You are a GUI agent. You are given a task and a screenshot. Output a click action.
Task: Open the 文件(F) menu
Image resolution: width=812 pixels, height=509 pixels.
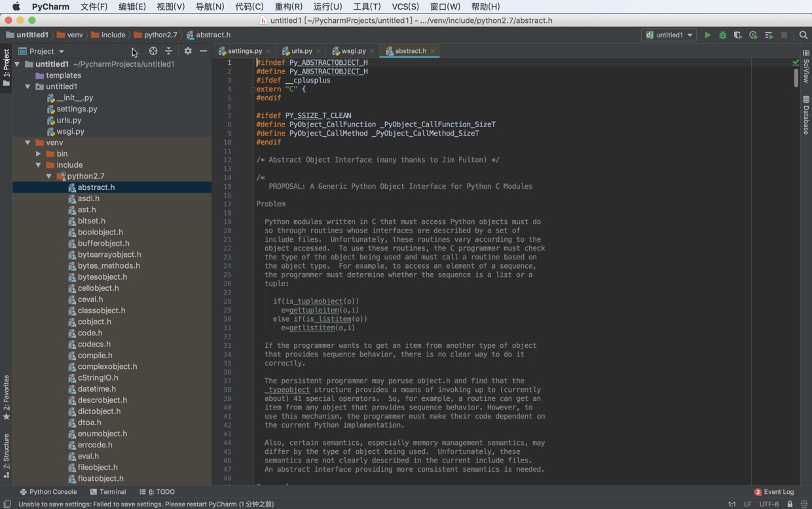94,7
